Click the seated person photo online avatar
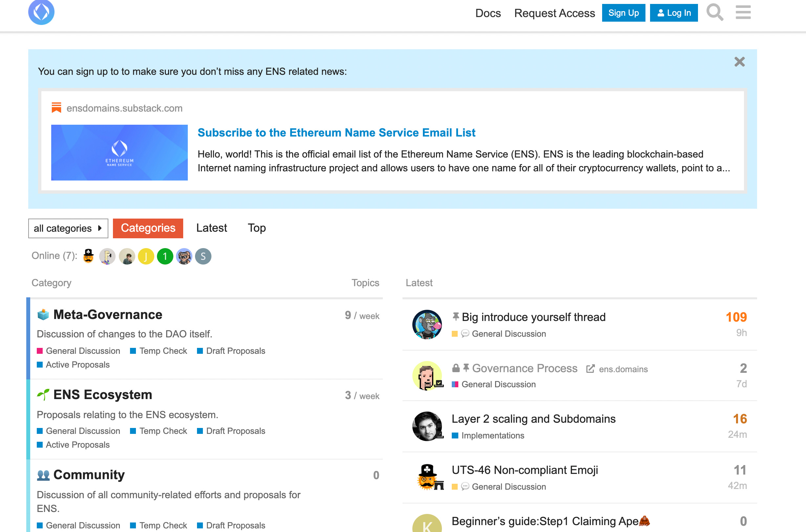This screenshot has height=532, width=806. point(127,256)
